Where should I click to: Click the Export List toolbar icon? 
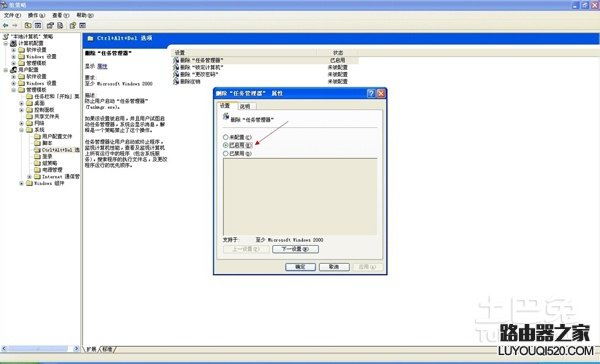60,25
